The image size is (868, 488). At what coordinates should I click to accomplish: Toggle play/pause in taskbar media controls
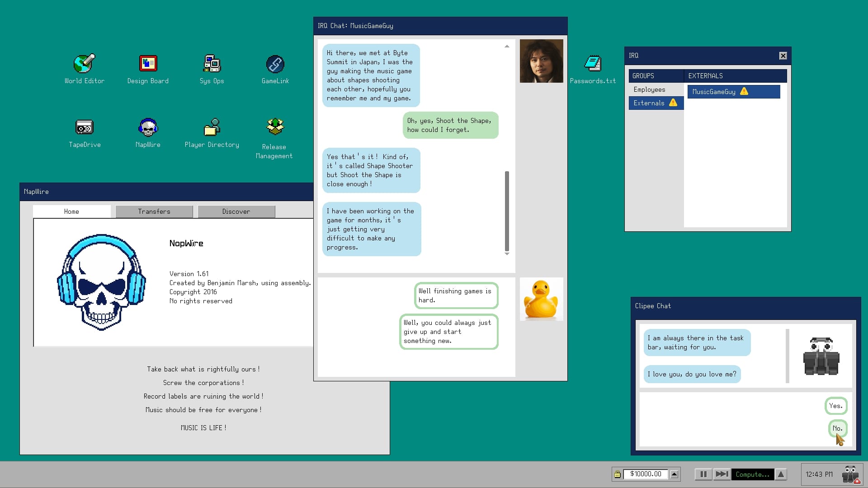pos(703,474)
